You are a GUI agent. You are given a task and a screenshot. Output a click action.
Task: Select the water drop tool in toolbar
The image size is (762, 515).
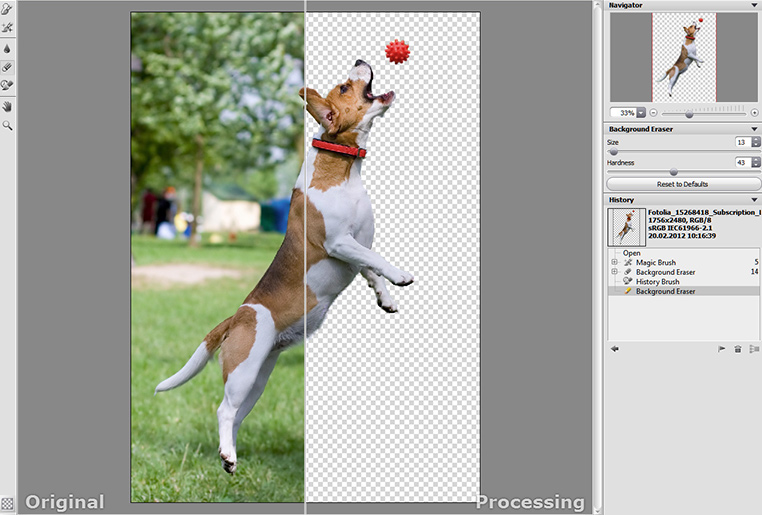click(7, 47)
